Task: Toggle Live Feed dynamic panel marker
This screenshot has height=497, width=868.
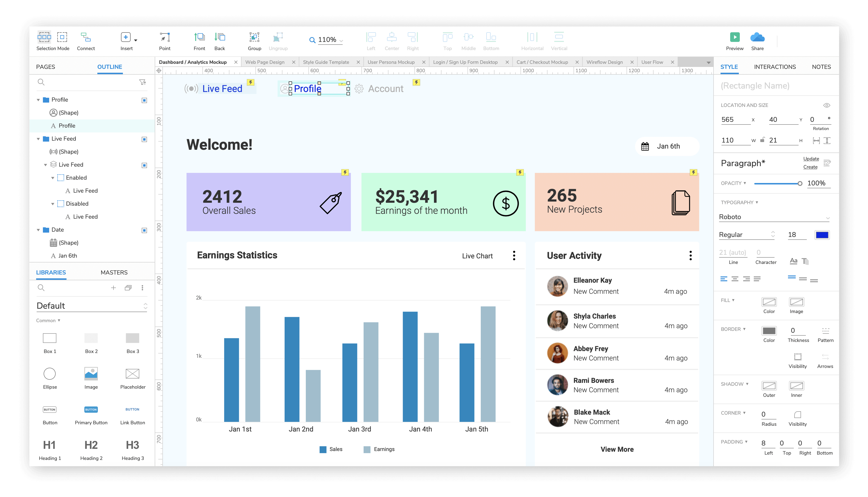Action: pyautogui.click(x=144, y=165)
